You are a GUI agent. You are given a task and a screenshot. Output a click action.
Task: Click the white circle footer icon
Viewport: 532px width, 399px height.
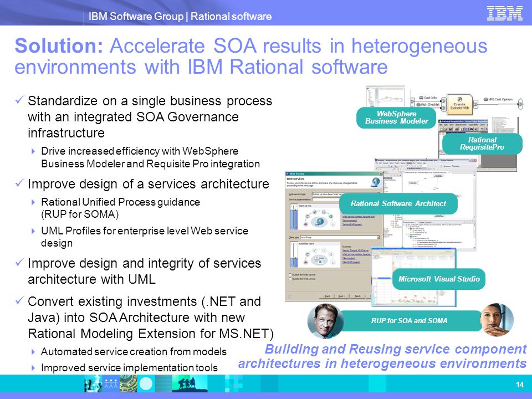[146, 383]
